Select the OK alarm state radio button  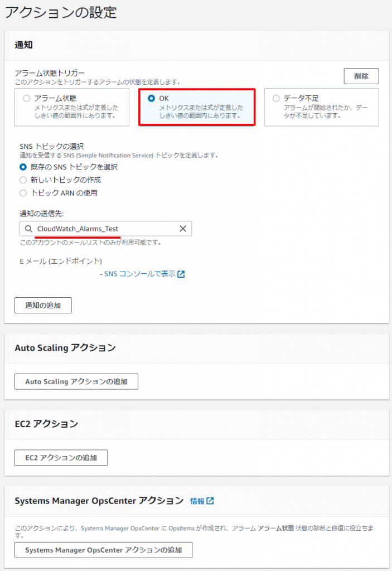click(151, 98)
